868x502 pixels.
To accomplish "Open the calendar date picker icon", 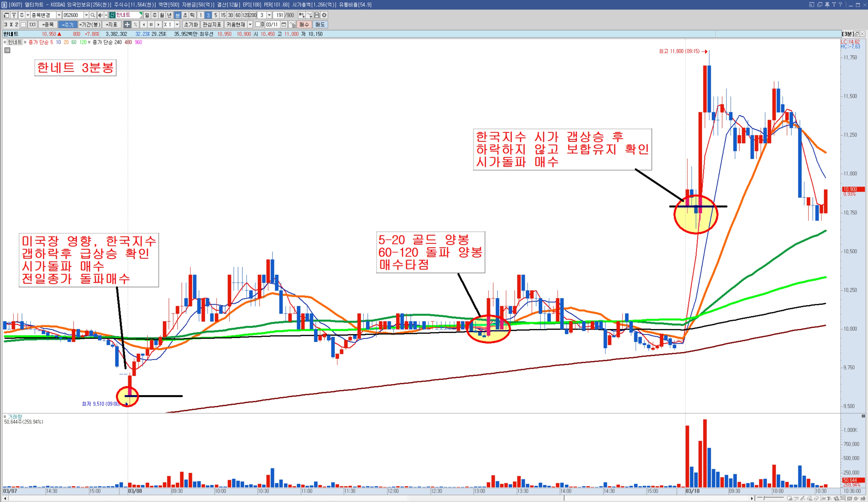I will pyautogui.click(x=284, y=24).
